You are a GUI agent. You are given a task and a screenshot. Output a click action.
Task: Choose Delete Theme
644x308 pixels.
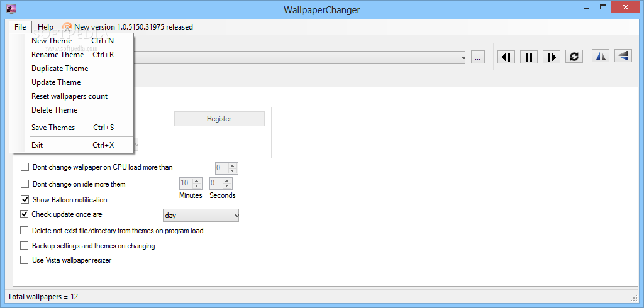(72, 109)
